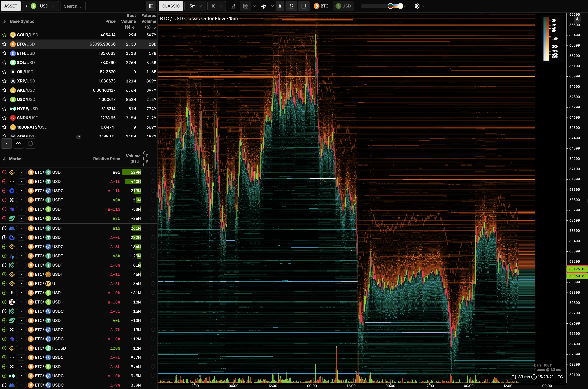The width and height of the screenshot is (588, 389).
Task: Click the 63126.0 price label on axis
Action: coord(577,269)
